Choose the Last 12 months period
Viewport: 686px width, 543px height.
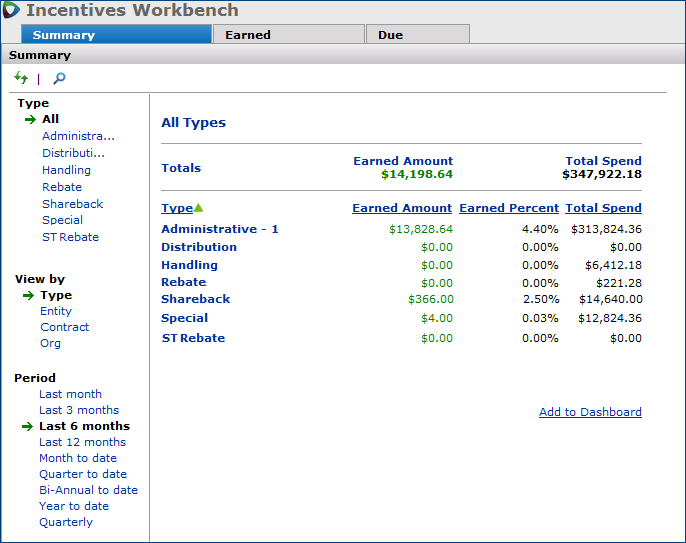coord(82,442)
